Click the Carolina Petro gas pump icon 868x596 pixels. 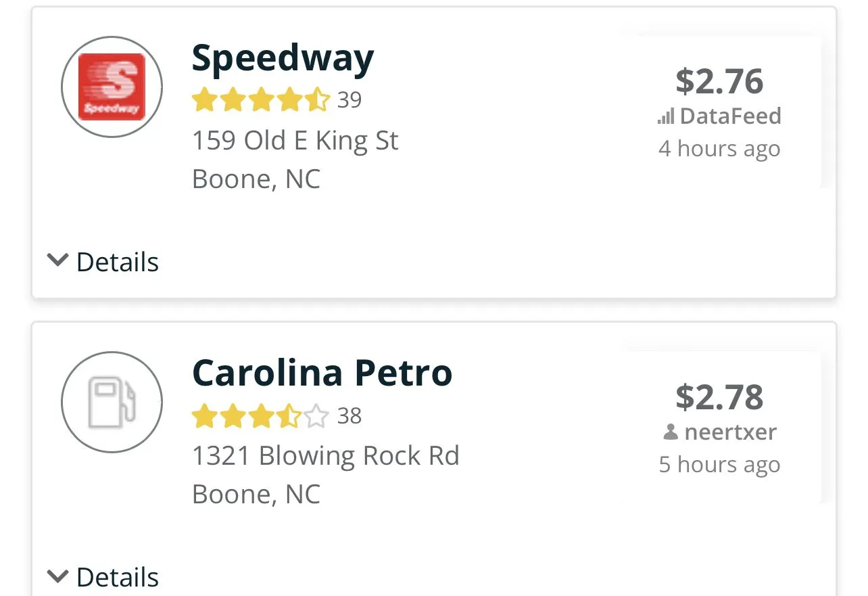(x=112, y=402)
